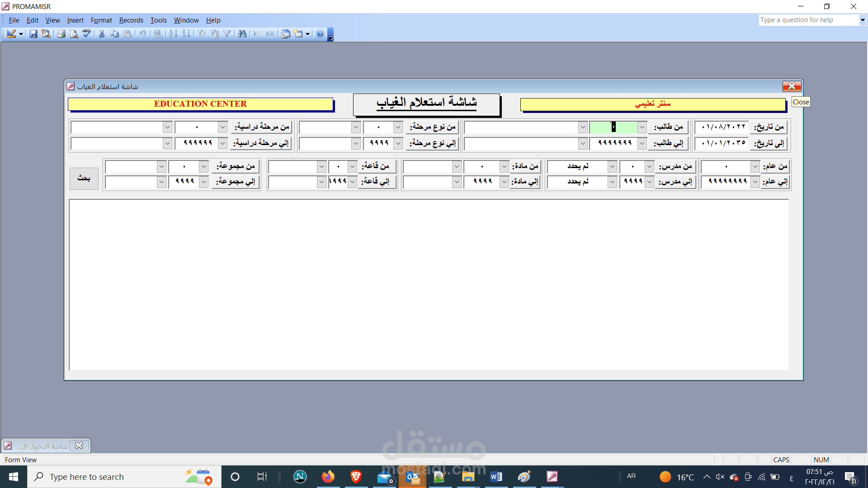Click the Filter By Form icon
Viewport: 868px width, 488px height.
215,34
